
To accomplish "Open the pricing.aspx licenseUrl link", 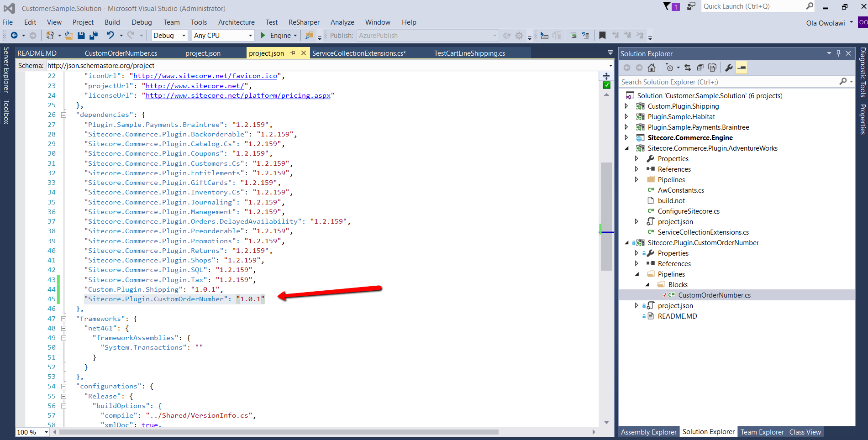I will coord(238,95).
